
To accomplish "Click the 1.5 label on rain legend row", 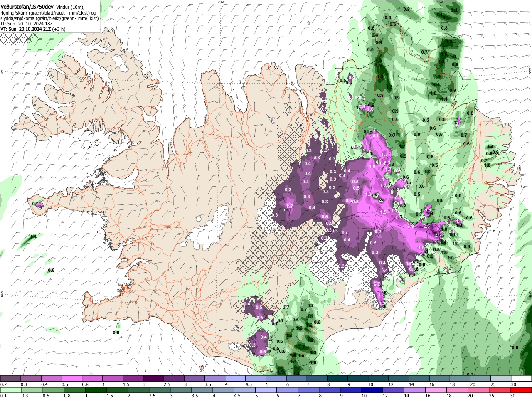I will [110, 396].
